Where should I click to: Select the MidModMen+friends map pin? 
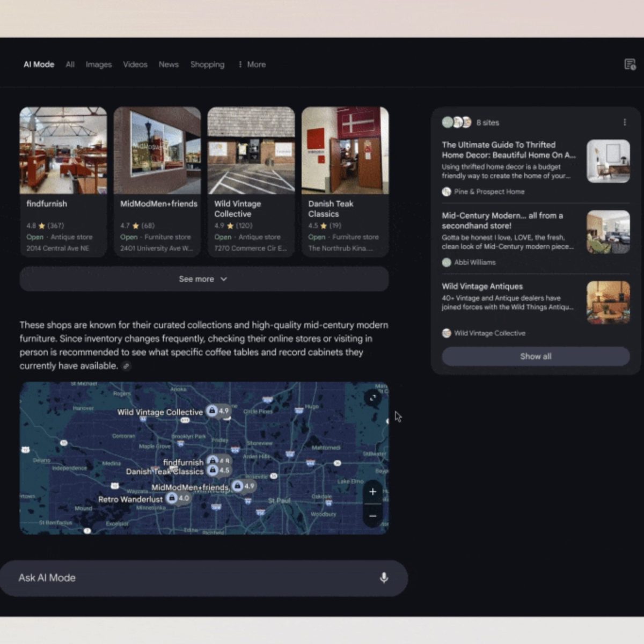pyautogui.click(x=243, y=486)
